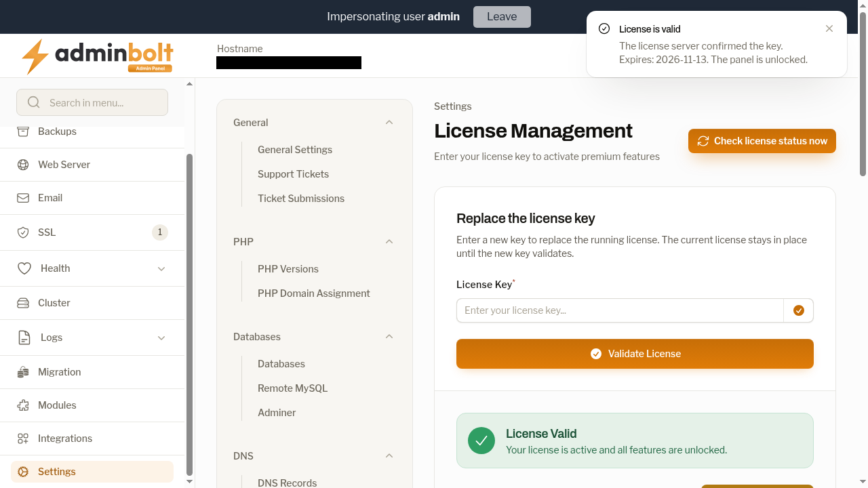Click the Email envelope icon
868x488 pixels.
click(x=23, y=198)
